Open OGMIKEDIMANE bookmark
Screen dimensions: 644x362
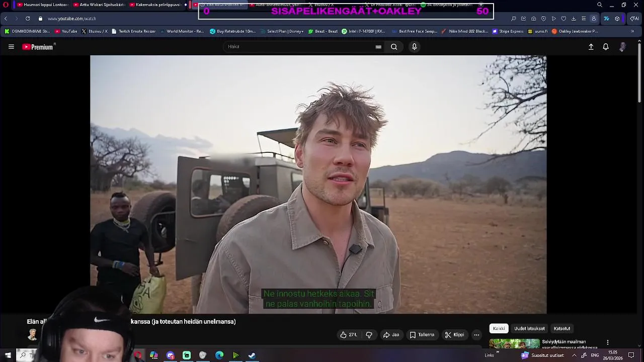(27, 31)
